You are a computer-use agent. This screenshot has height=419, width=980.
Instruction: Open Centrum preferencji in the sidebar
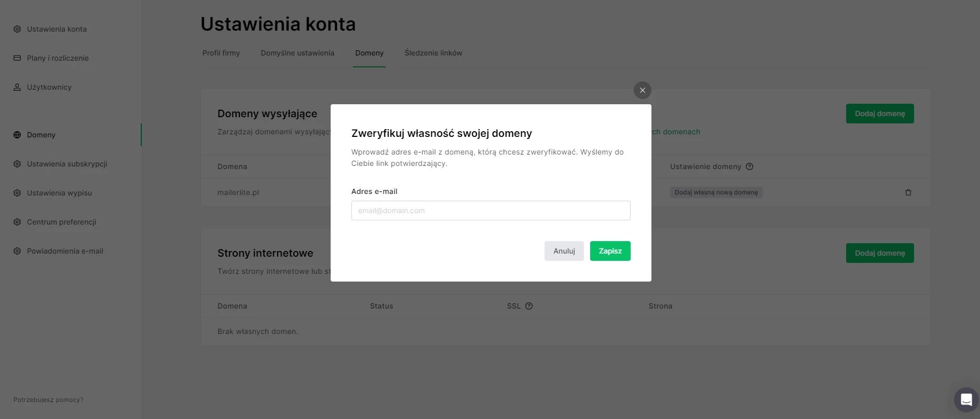tap(61, 222)
